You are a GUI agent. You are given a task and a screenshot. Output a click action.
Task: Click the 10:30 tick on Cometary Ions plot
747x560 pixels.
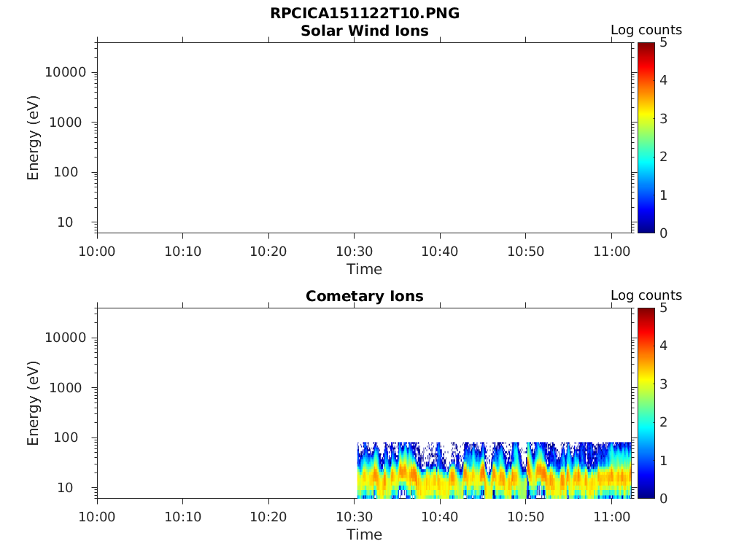[x=355, y=517]
